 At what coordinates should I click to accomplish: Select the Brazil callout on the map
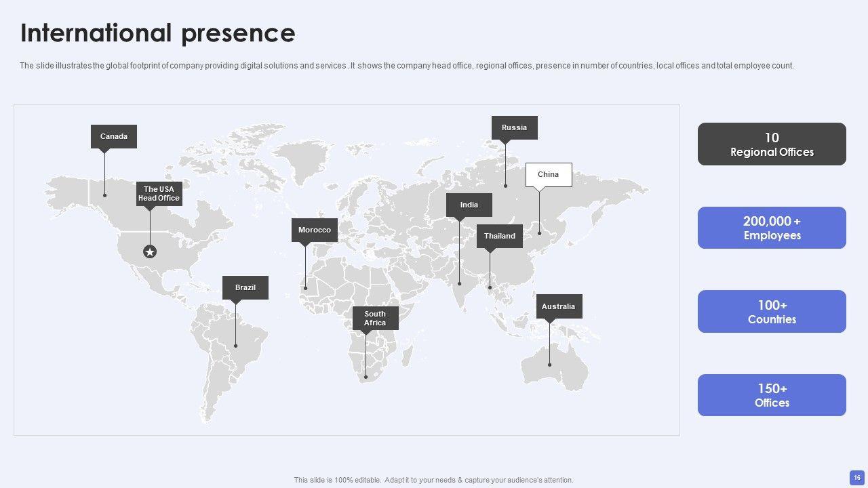(x=245, y=287)
